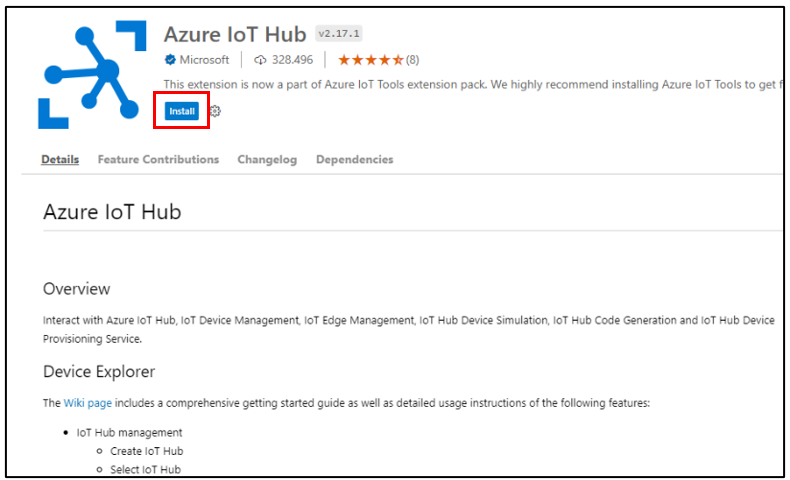The width and height of the screenshot is (790, 480).
Task: Click the 328.496 install count
Action: point(292,60)
